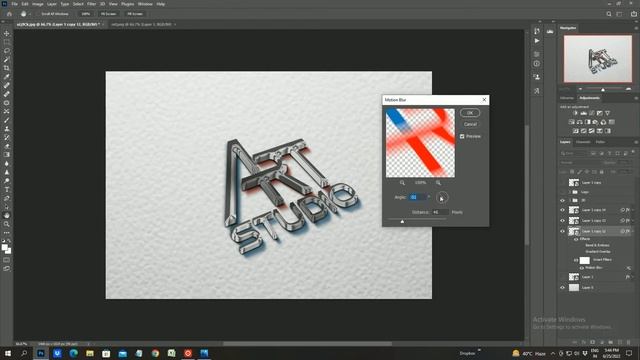640x360 pixels.
Task: Toggle visibility of the 3D group layer
Action: tap(562, 200)
